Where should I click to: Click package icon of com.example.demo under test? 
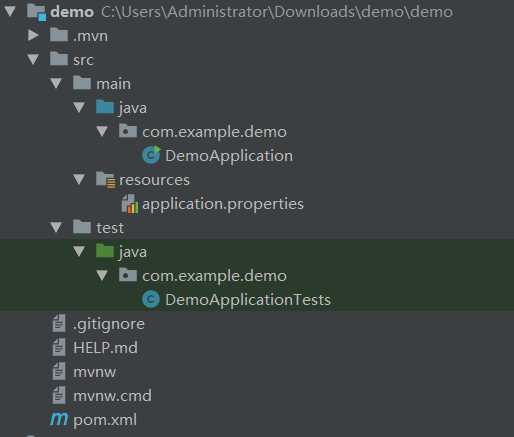point(128,275)
